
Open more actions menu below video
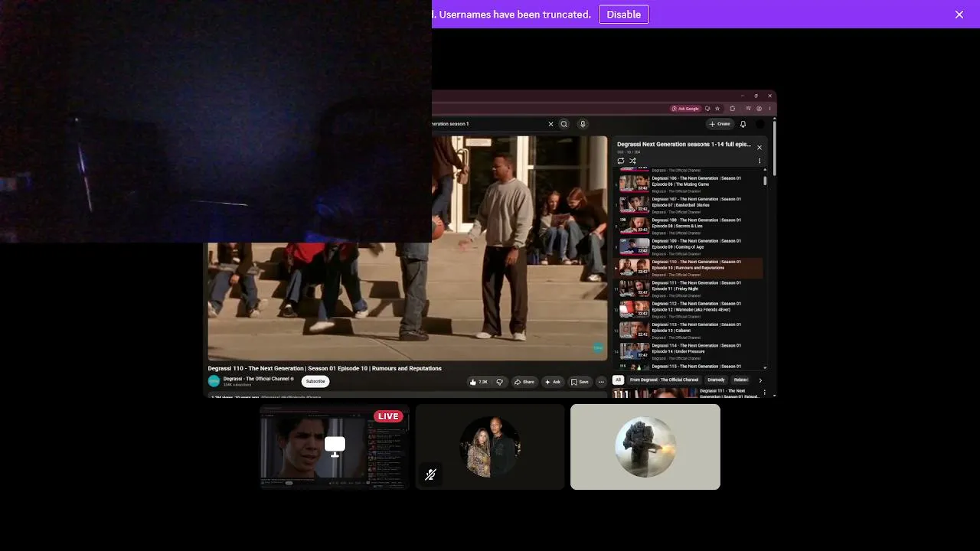click(601, 382)
